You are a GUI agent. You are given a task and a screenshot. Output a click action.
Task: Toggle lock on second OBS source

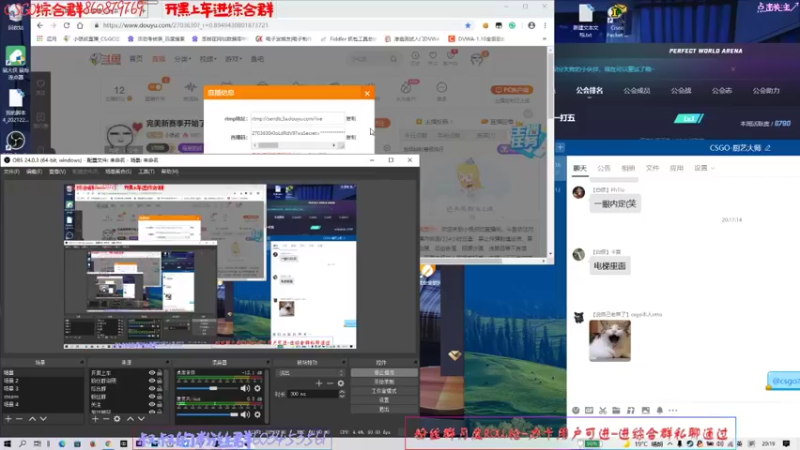coord(160,381)
